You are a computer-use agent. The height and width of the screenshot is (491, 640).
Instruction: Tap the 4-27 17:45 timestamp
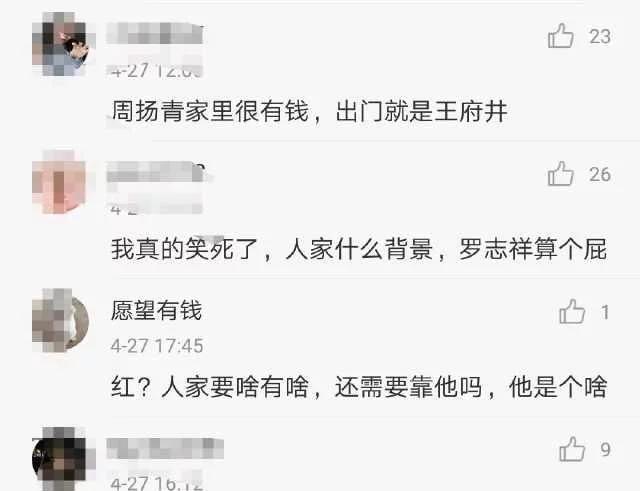157,346
